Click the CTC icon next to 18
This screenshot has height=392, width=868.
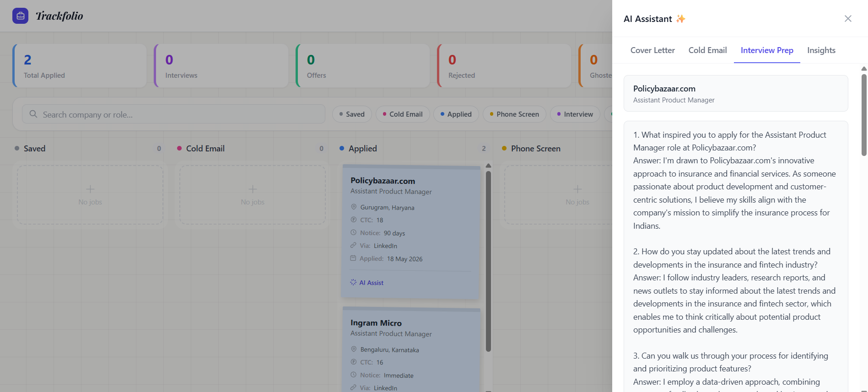354,220
